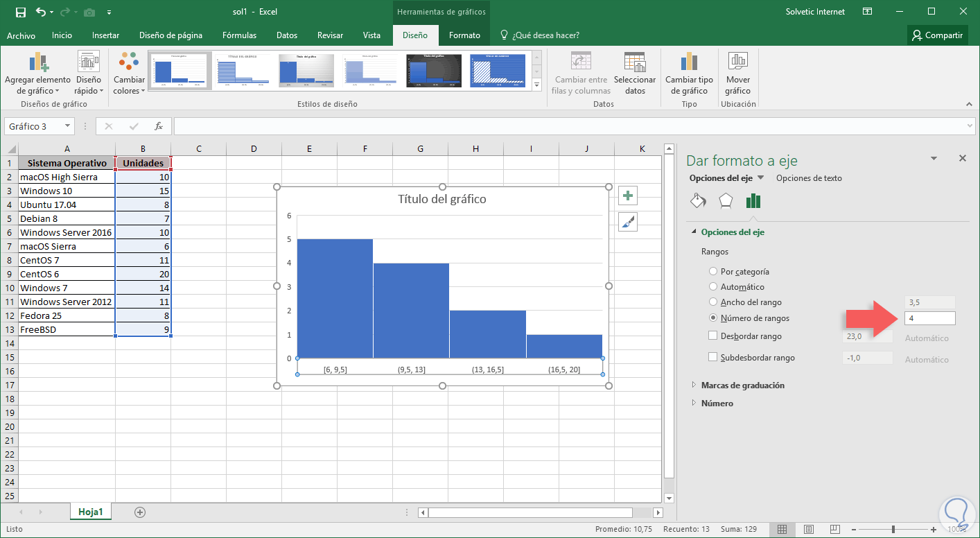Click the chart styles paintbrush button
980x538 pixels.
(628, 222)
